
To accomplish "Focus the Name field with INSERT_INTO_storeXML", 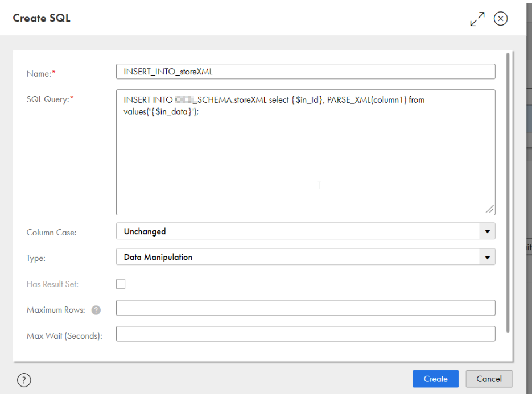I will 306,72.
